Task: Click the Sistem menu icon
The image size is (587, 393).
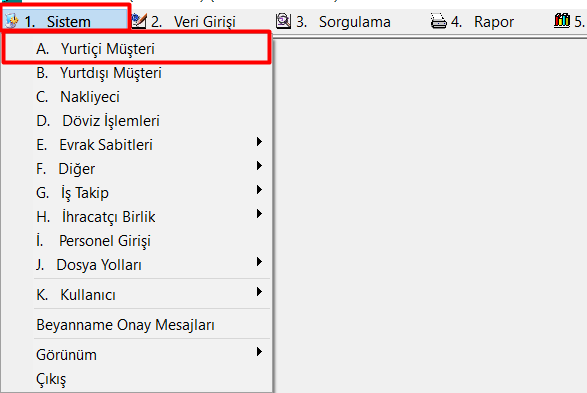Action: point(11,21)
